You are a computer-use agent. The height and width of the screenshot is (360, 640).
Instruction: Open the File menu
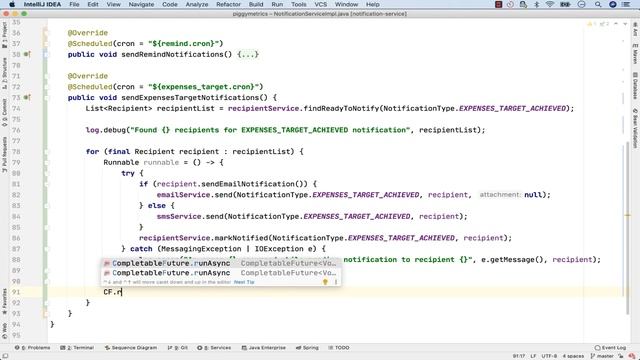[x=74, y=4]
